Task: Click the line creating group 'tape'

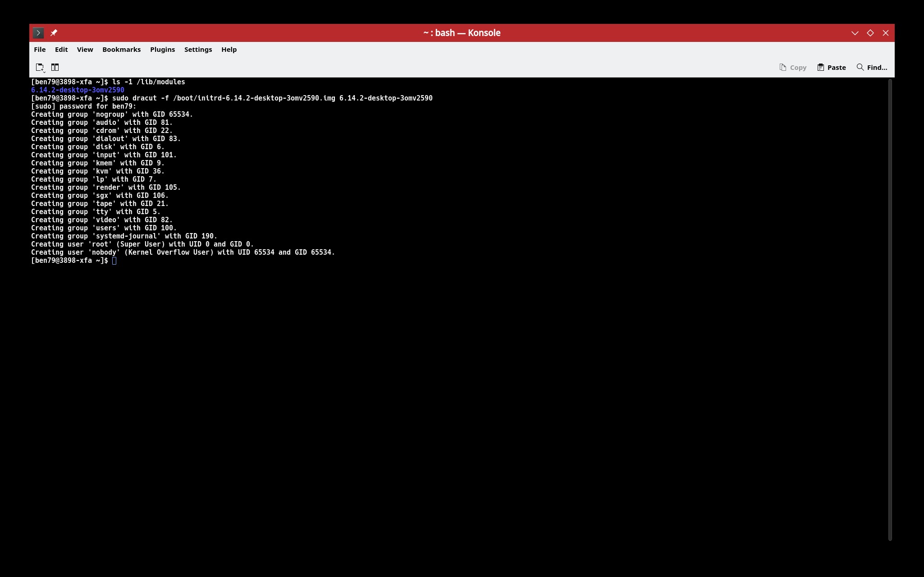Action: pyautogui.click(x=100, y=204)
